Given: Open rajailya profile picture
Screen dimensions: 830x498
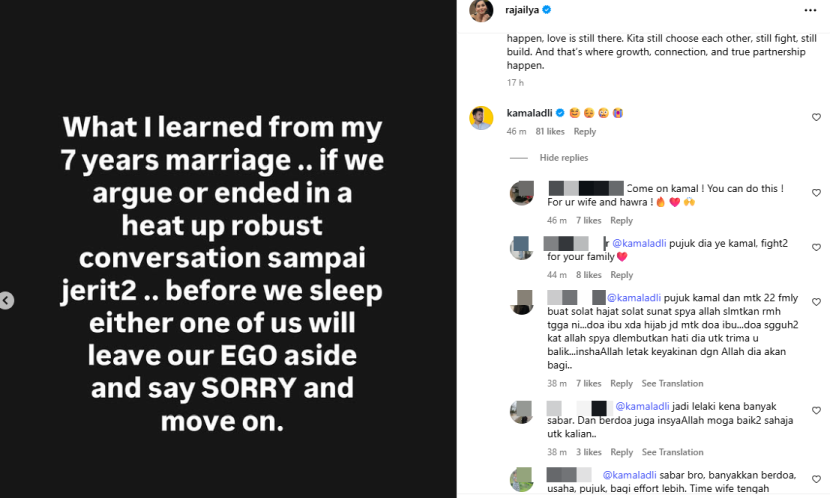Looking at the screenshot, I should pyautogui.click(x=481, y=11).
